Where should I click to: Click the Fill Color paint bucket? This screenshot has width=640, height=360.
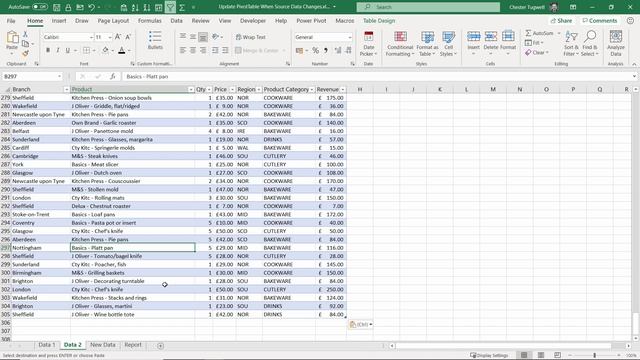point(105,50)
